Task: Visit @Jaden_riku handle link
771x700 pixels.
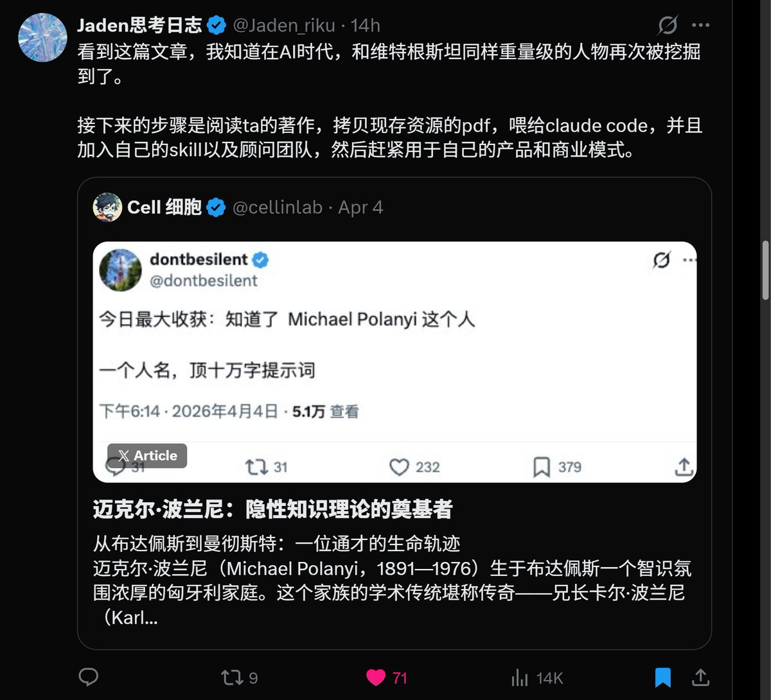Action: click(x=283, y=25)
